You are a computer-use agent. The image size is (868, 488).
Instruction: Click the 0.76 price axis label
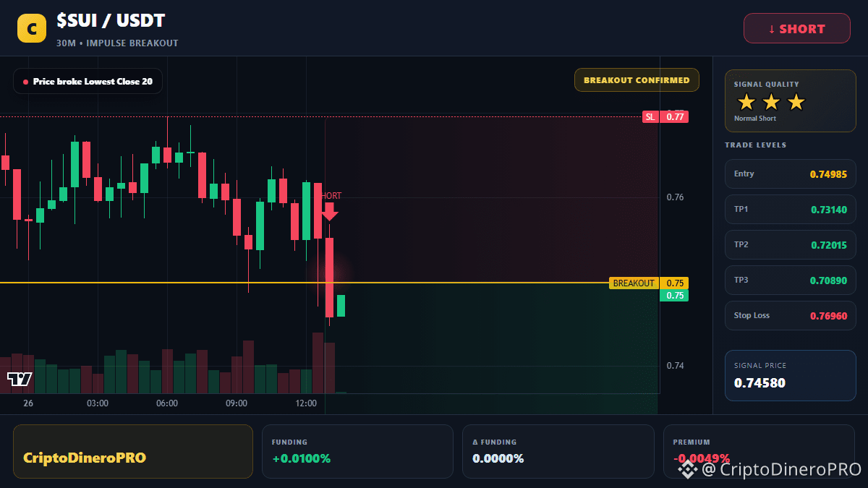click(x=675, y=197)
